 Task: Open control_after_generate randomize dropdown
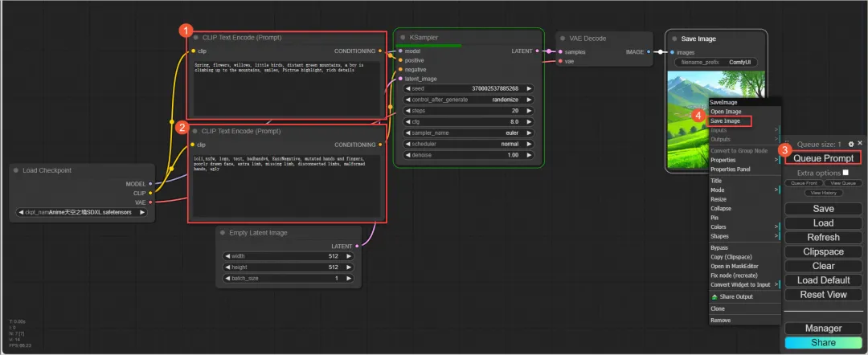469,100
